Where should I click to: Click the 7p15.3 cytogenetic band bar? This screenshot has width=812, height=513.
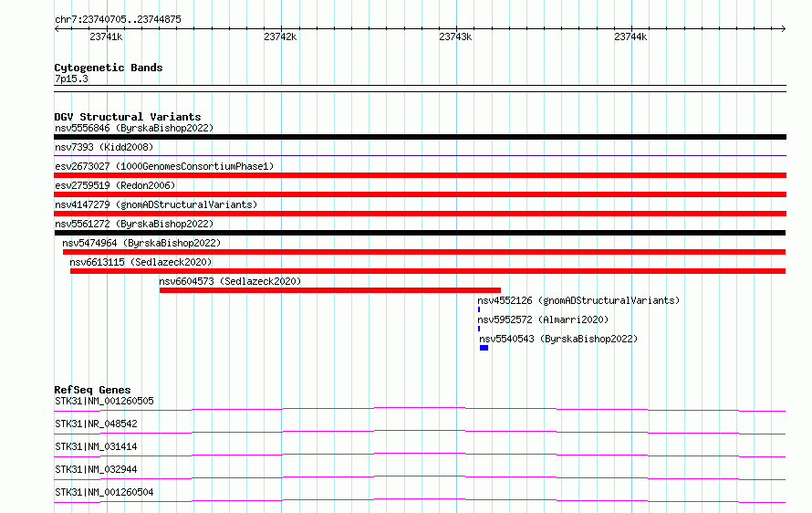coord(420,89)
